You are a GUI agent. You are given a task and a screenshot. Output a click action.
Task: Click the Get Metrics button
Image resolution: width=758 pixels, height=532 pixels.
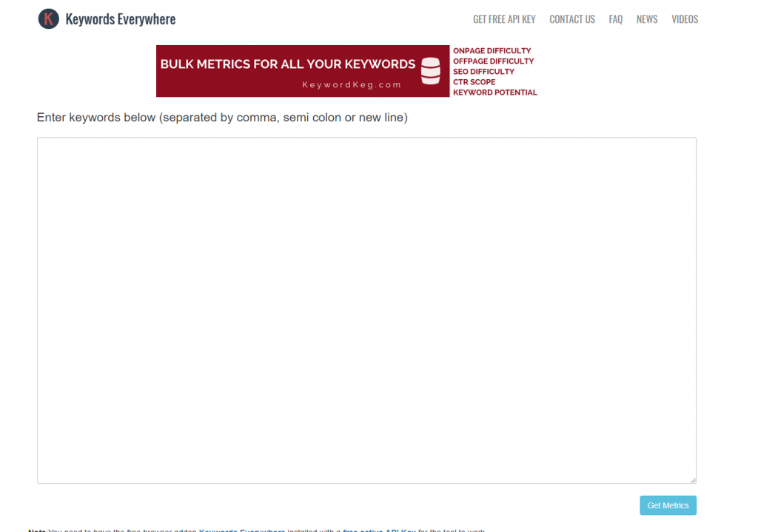(668, 505)
